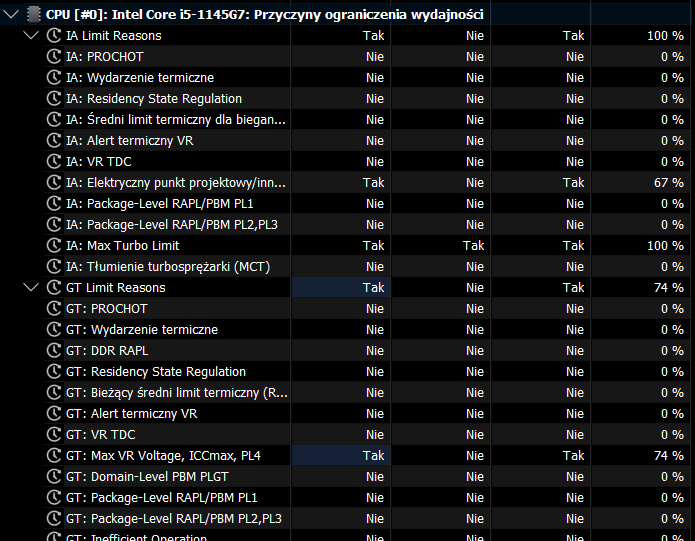Collapse the CPU [#0] Intel Core i5-1145G7 section
This screenshot has height=541, width=695.
tap(11, 14)
